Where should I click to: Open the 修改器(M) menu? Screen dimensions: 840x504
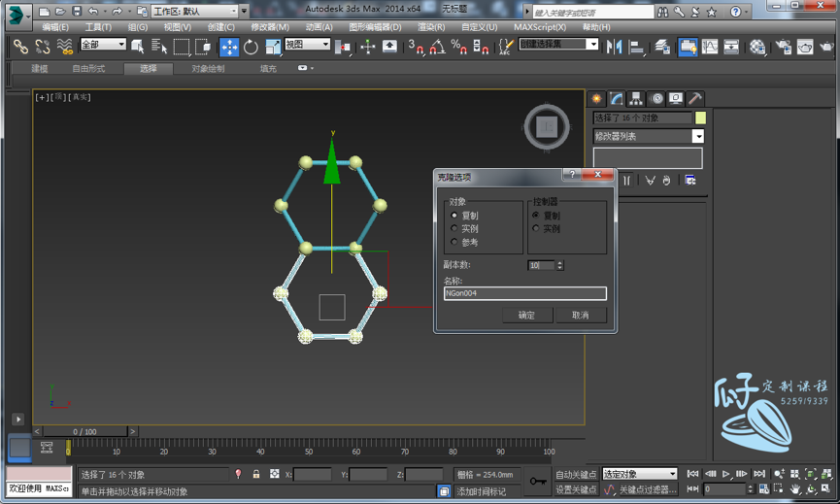tap(270, 27)
